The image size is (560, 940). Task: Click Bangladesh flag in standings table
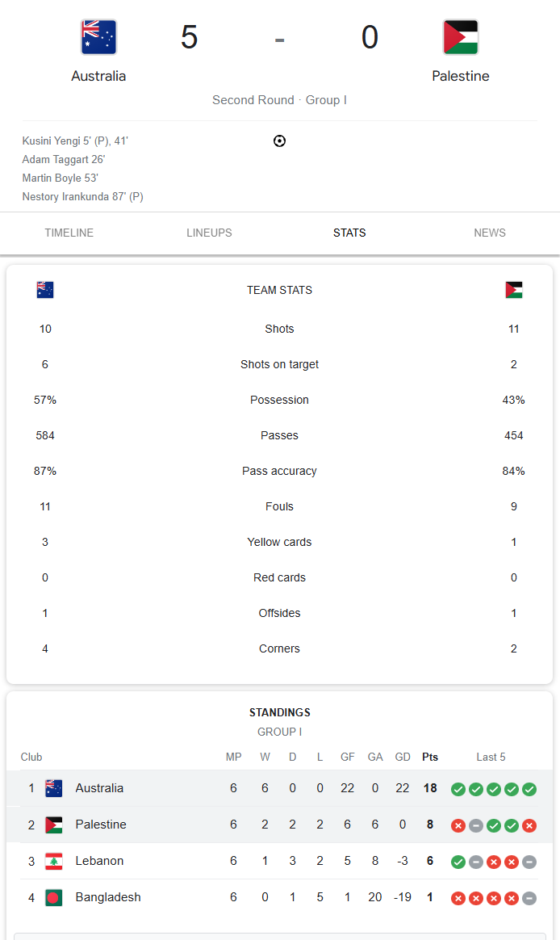click(x=54, y=897)
